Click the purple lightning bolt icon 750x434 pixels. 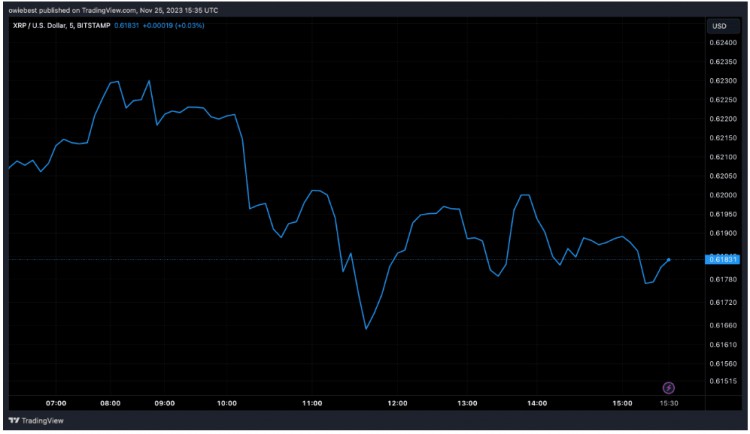pyautogui.click(x=668, y=388)
